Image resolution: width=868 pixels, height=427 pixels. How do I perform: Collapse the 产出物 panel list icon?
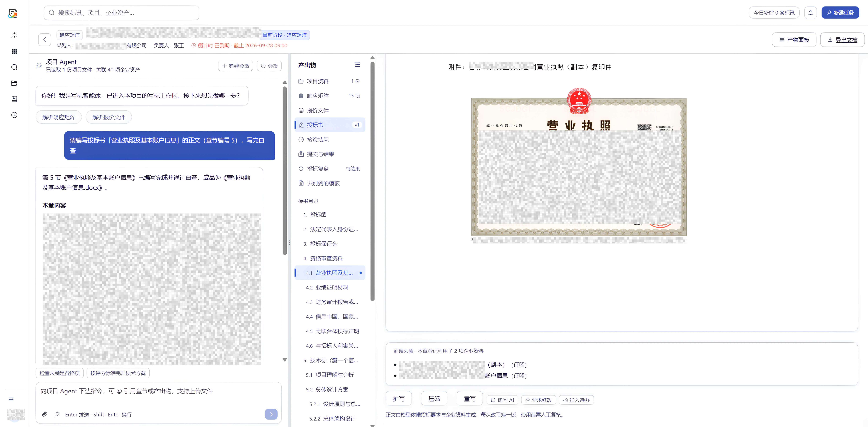pyautogui.click(x=357, y=65)
